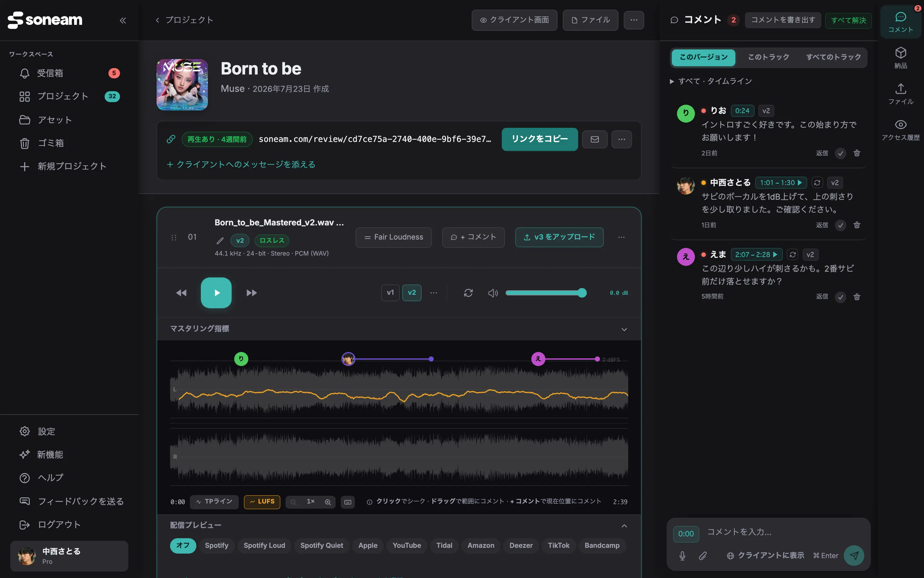Zoom in on the waveform
Viewport: 924px width, 578px height.
click(x=328, y=502)
